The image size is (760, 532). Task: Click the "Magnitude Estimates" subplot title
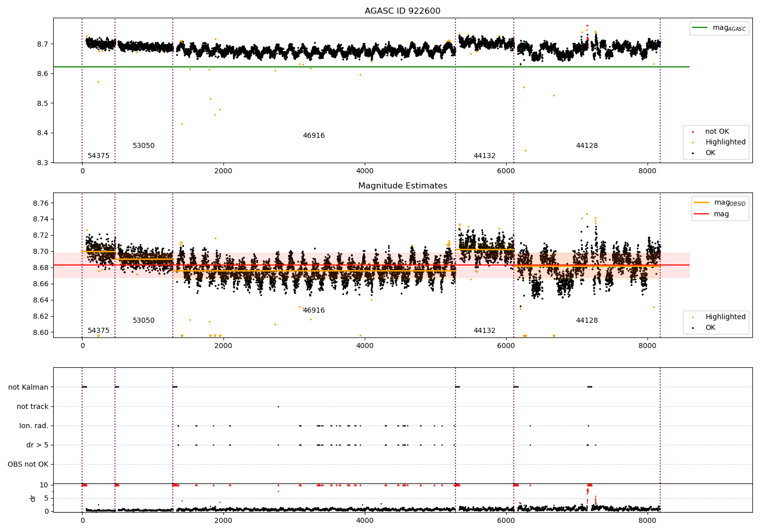tap(402, 186)
